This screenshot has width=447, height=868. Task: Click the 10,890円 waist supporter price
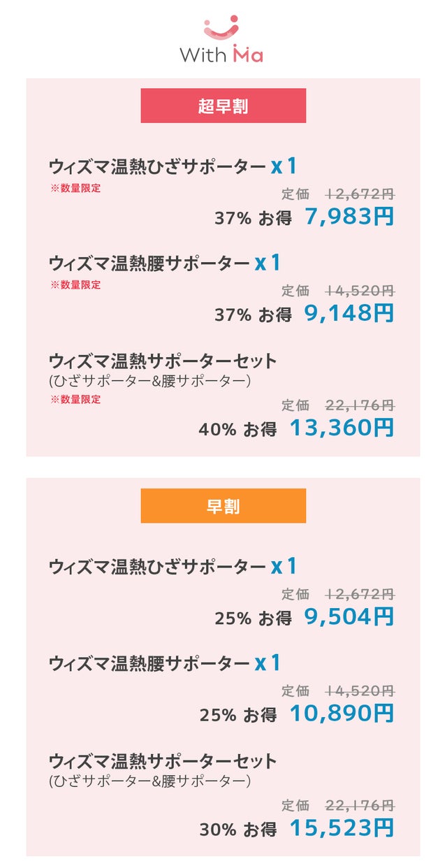pyautogui.click(x=342, y=714)
